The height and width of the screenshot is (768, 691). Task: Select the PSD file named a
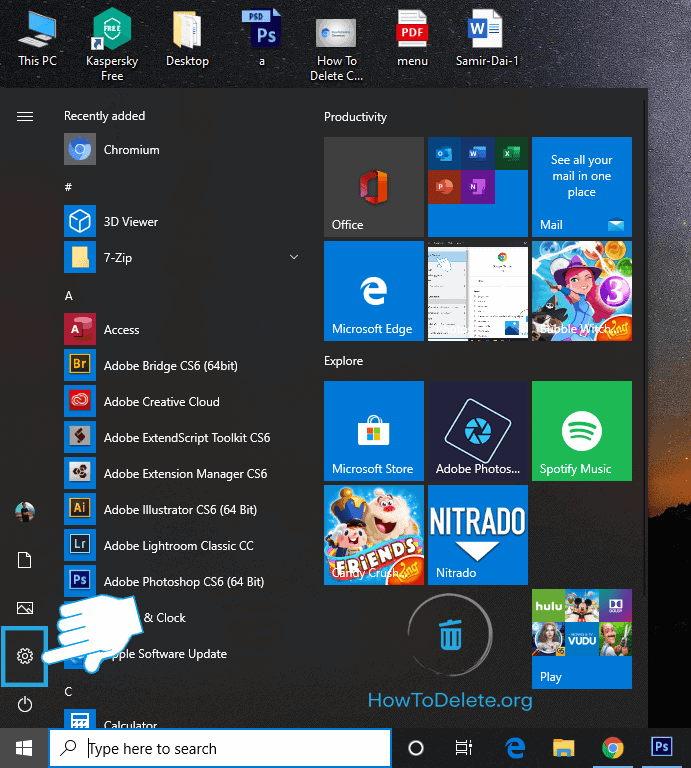262,38
